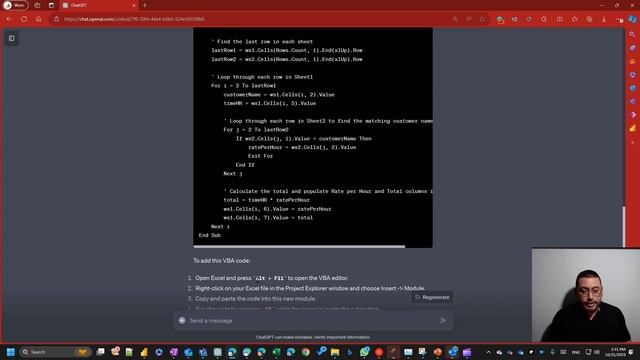Go to the browser home page
The height and width of the screenshot is (360, 640).
[38, 19]
